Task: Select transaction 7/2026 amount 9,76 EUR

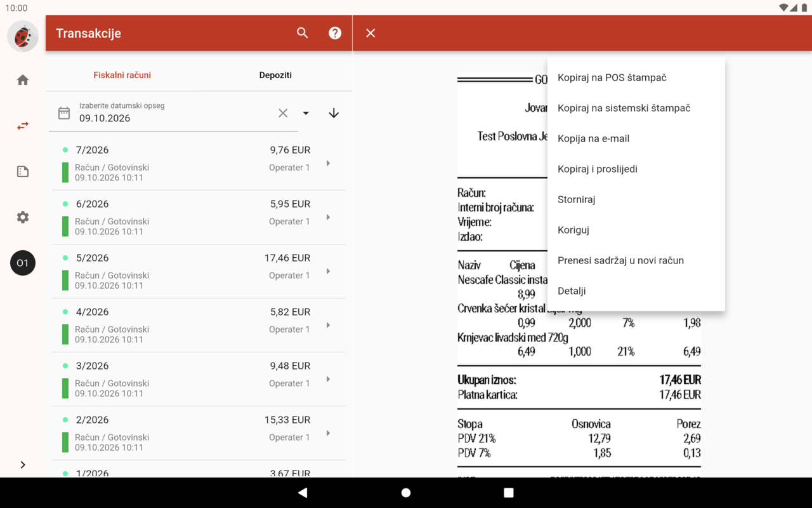Action: coord(290,150)
